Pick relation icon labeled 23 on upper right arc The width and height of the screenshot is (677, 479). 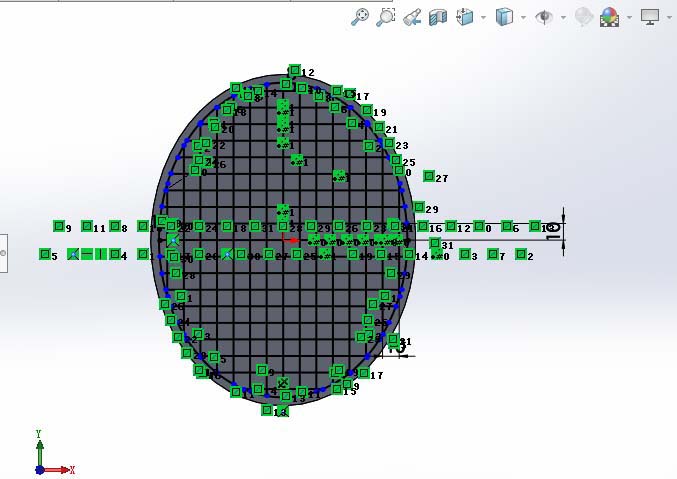[x=389, y=143]
